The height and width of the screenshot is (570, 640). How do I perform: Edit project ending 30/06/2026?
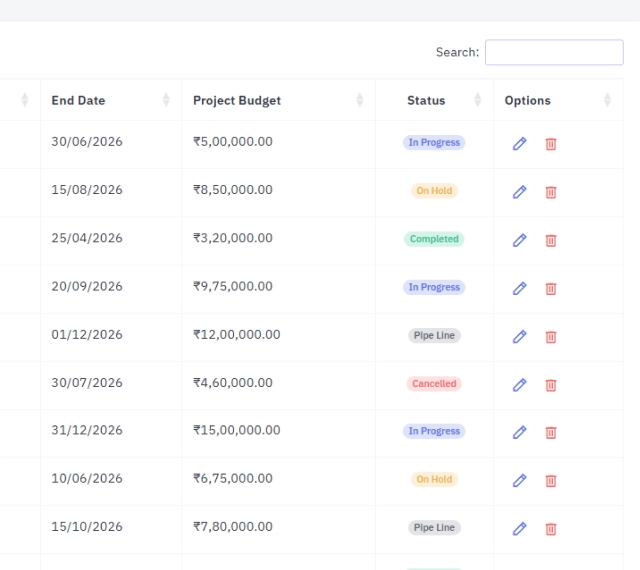click(x=520, y=144)
